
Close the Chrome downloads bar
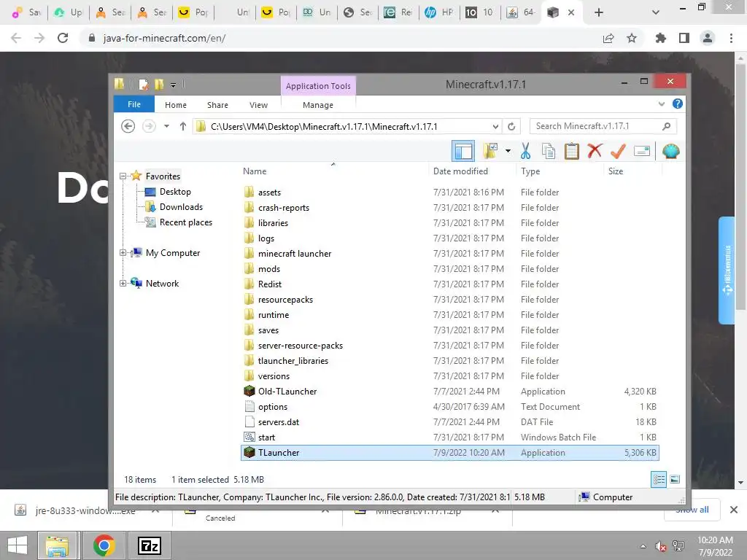pos(734,510)
